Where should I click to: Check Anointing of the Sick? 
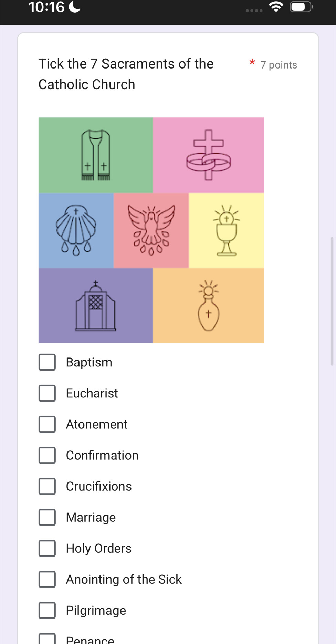coord(47,579)
